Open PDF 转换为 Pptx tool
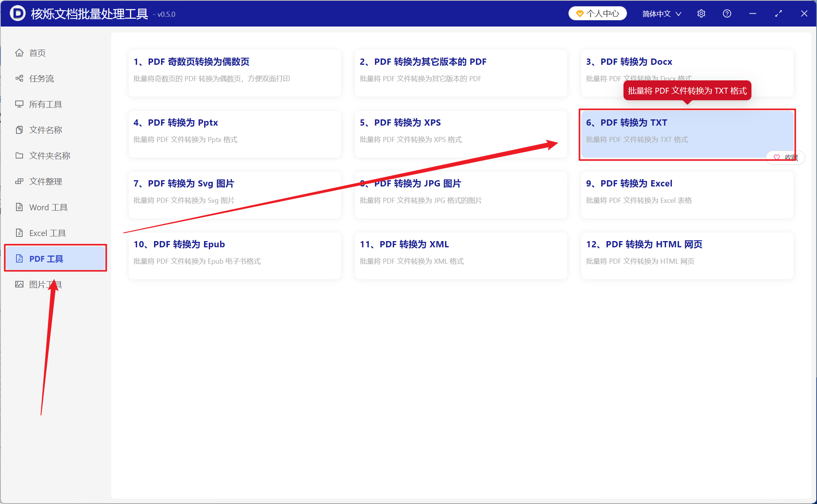 pos(234,134)
